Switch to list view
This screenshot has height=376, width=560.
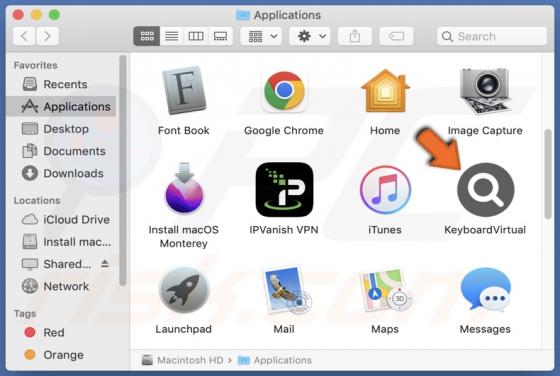[x=171, y=36]
